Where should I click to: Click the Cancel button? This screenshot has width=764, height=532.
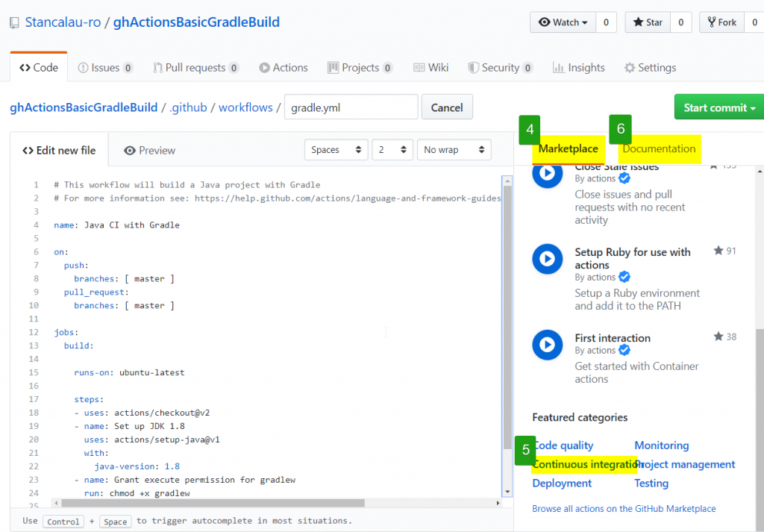pos(447,107)
